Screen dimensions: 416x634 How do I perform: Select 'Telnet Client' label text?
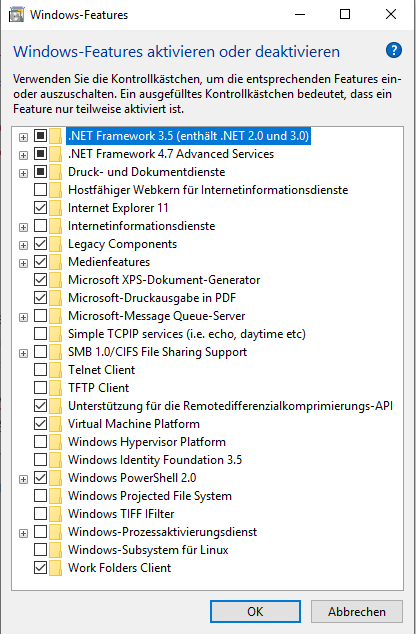coord(101,370)
